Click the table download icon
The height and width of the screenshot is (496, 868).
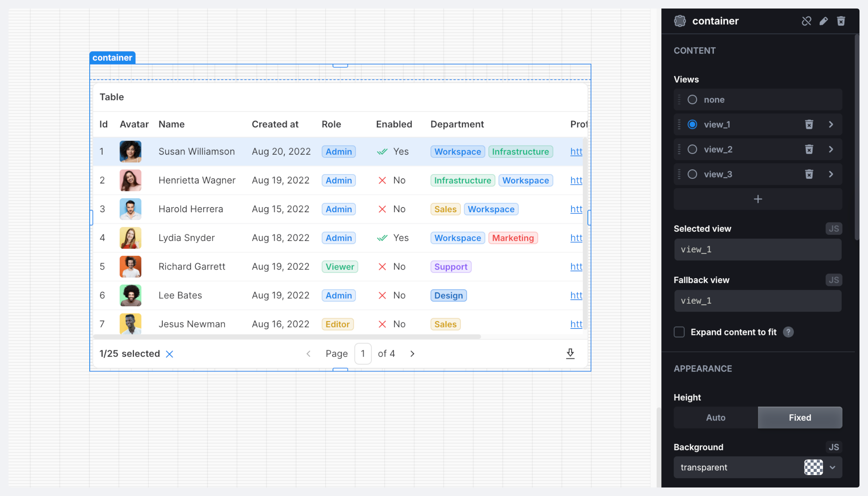pyautogui.click(x=570, y=353)
